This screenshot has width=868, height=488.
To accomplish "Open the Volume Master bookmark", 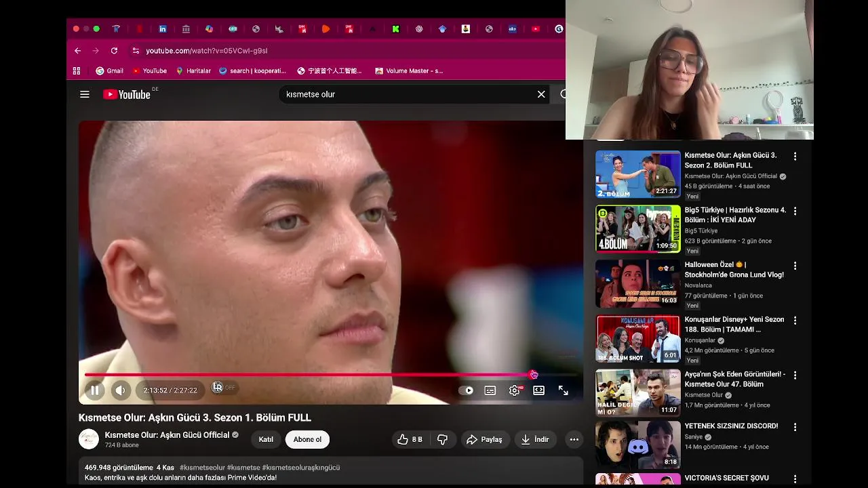I will tap(409, 70).
